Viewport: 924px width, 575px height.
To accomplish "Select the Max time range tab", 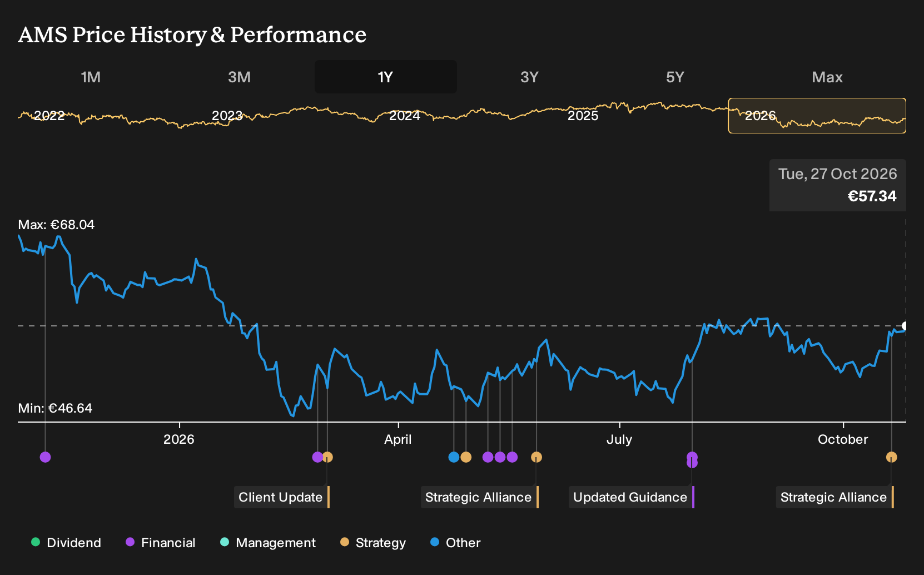I will [827, 77].
